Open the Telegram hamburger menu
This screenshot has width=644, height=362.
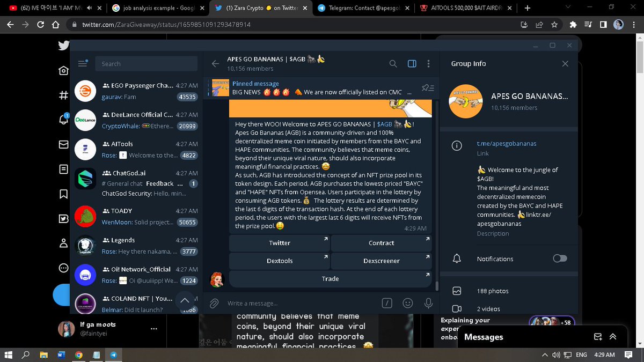click(x=82, y=63)
